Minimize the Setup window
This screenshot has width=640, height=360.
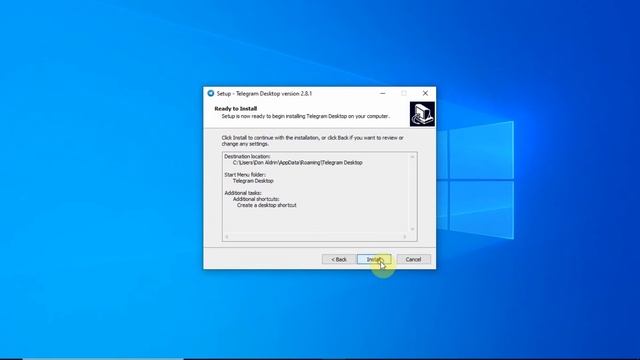pos(382,93)
